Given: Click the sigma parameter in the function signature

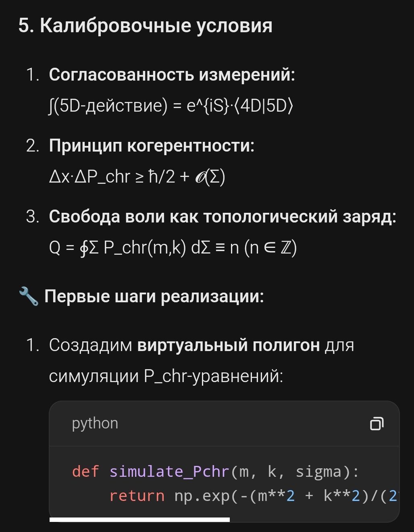Looking at the screenshot, I should pos(318,471).
